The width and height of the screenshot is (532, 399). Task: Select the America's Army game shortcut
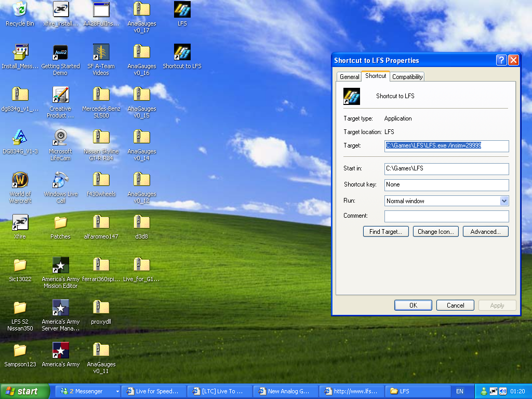tap(61, 354)
